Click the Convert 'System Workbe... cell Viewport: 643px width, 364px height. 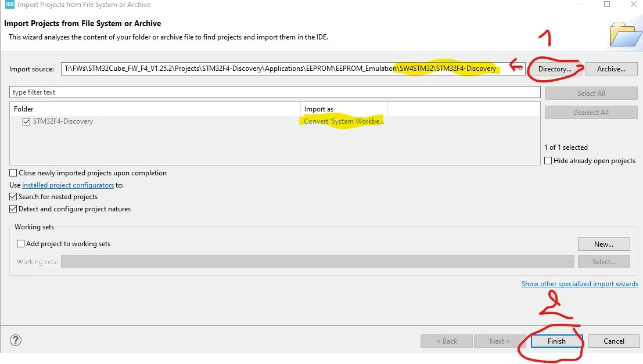click(x=344, y=121)
